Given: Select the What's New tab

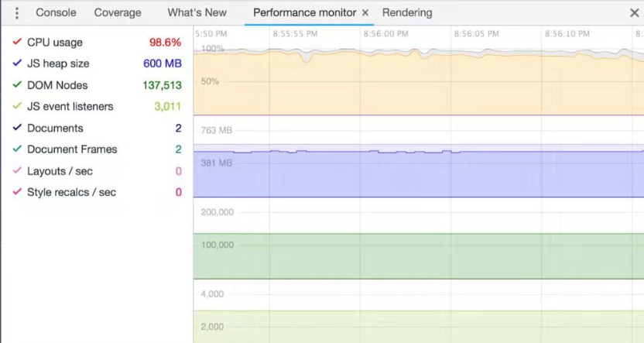Looking at the screenshot, I should pos(197,13).
